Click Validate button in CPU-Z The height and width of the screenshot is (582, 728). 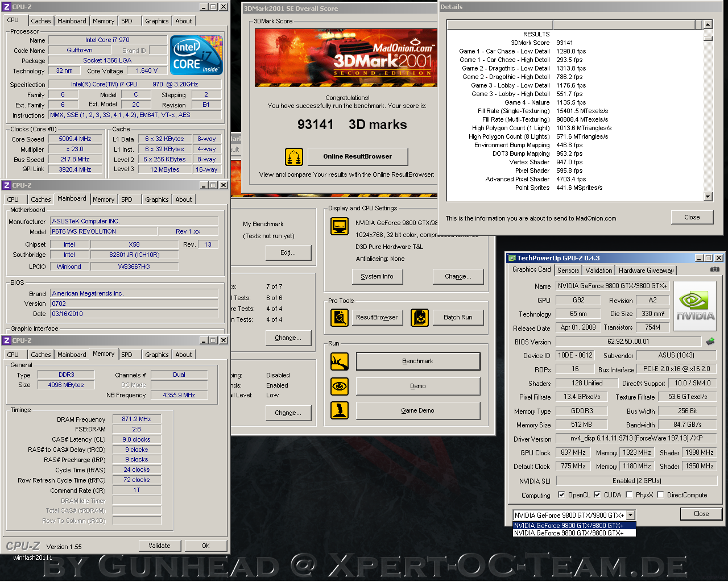click(159, 546)
